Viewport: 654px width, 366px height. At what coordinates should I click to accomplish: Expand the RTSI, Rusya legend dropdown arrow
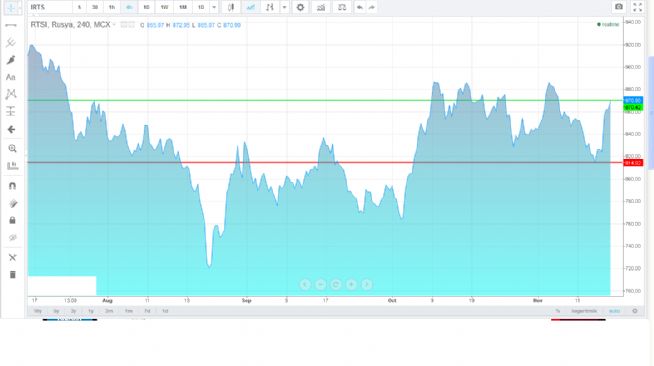point(114,25)
